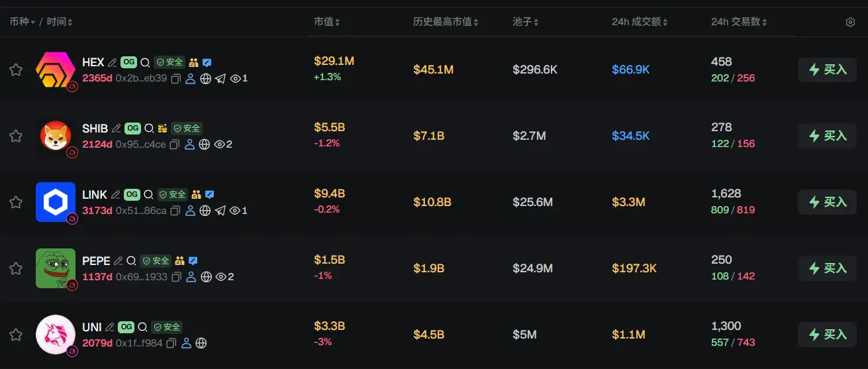The width and height of the screenshot is (868, 369).
Task: Click the yellow coins icon in SHIB row
Action: pos(162,129)
